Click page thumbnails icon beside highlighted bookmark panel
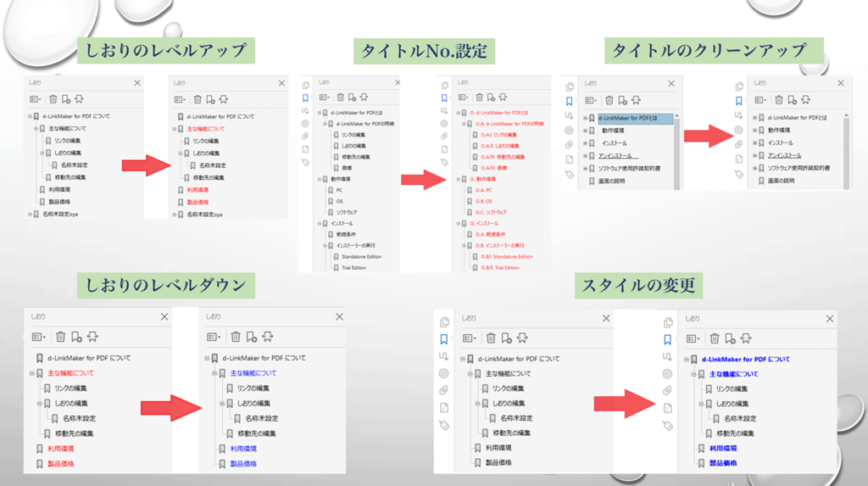This screenshot has height=486, width=868. tap(570, 87)
